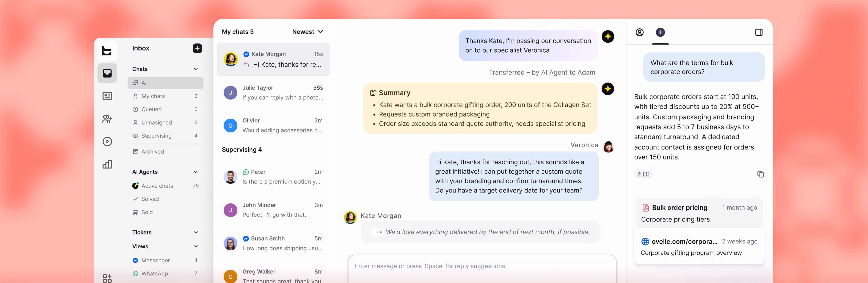Screen dimensions: 868x283
Task: Open Kate Morgan's chat
Action: click(273, 59)
